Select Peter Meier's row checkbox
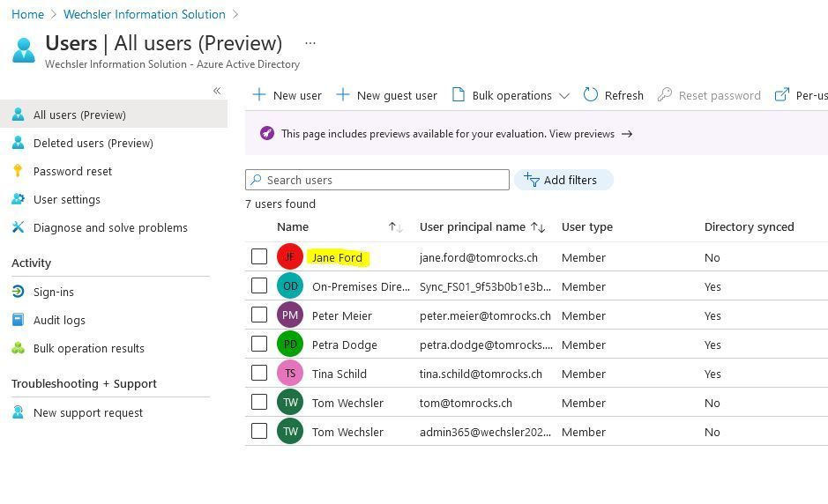The image size is (828, 504). (x=258, y=315)
